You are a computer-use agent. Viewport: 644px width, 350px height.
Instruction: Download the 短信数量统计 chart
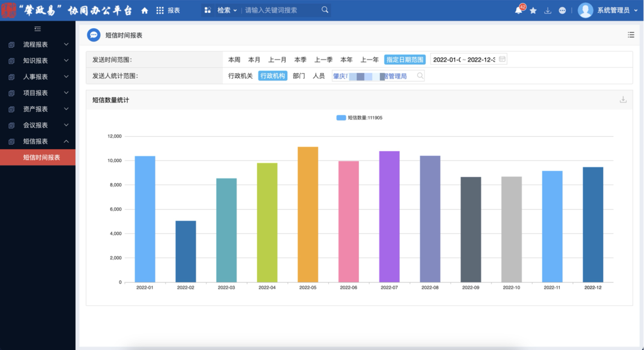[623, 100]
